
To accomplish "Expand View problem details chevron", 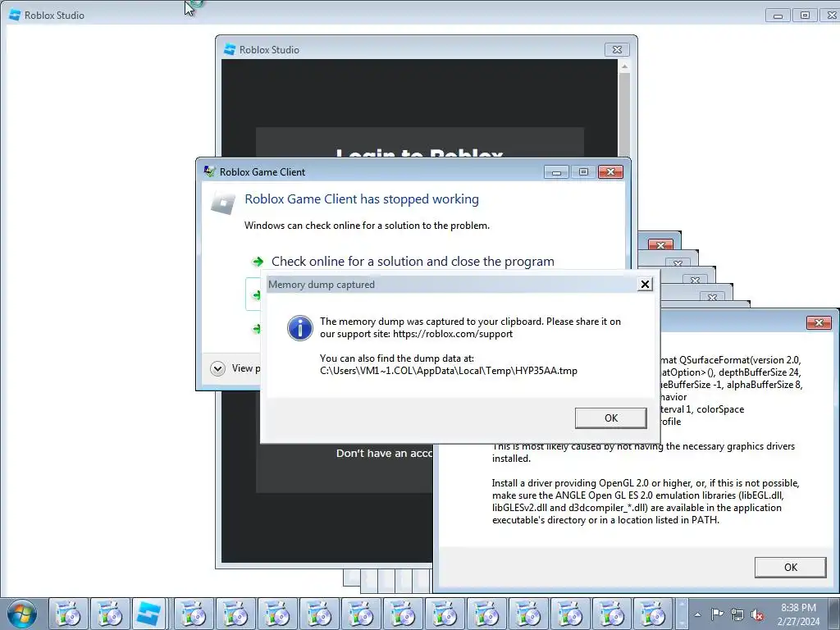I will [x=217, y=368].
